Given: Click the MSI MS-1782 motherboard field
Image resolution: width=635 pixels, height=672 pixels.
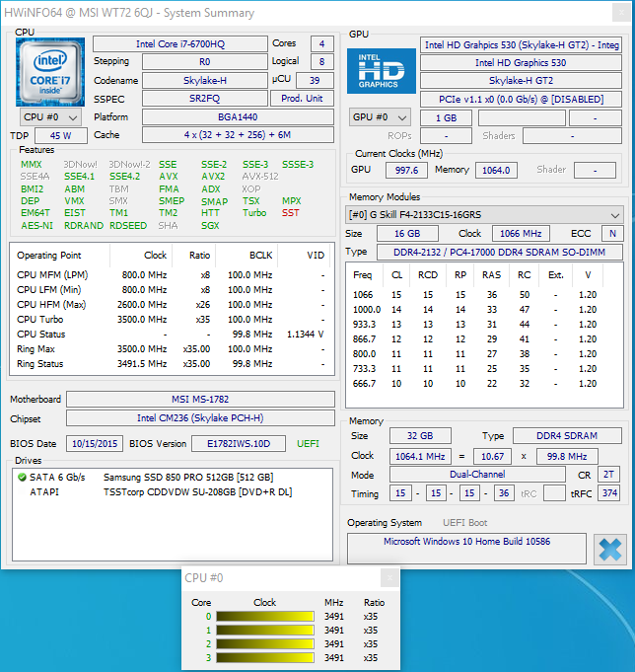Looking at the screenshot, I should coord(200,399).
